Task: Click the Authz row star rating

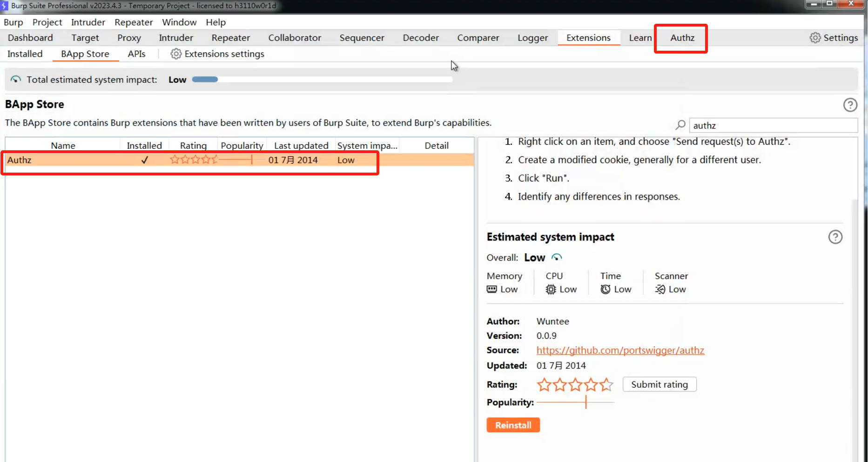Action: click(194, 160)
